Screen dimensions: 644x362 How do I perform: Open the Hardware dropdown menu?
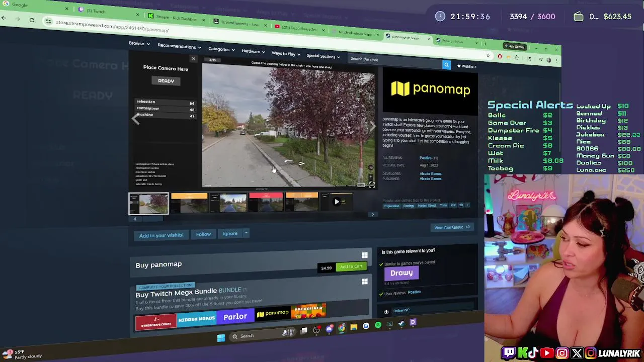pos(253,51)
